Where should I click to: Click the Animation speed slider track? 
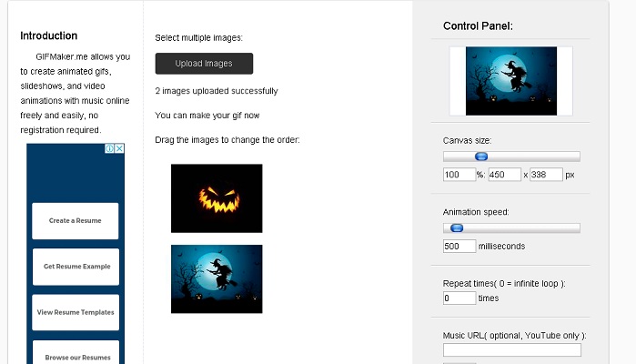point(511,228)
